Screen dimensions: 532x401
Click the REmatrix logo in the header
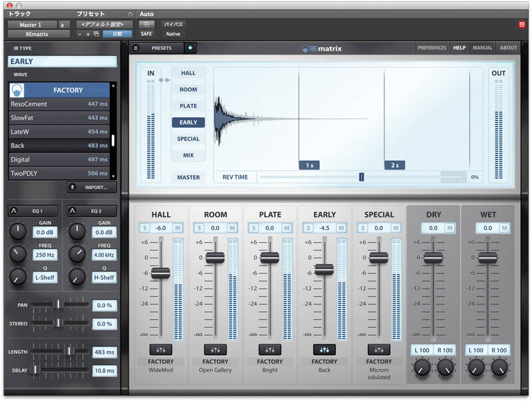[322, 49]
